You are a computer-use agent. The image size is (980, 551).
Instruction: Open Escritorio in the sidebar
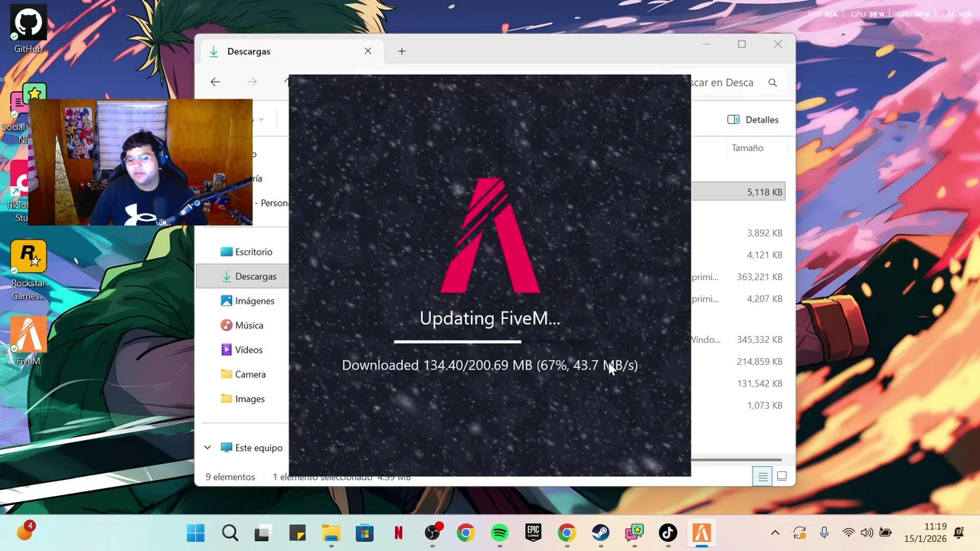246,252
